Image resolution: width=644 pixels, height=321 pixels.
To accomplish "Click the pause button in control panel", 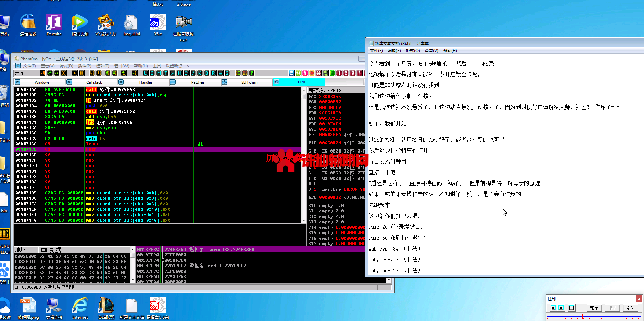I will pos(553,308).
